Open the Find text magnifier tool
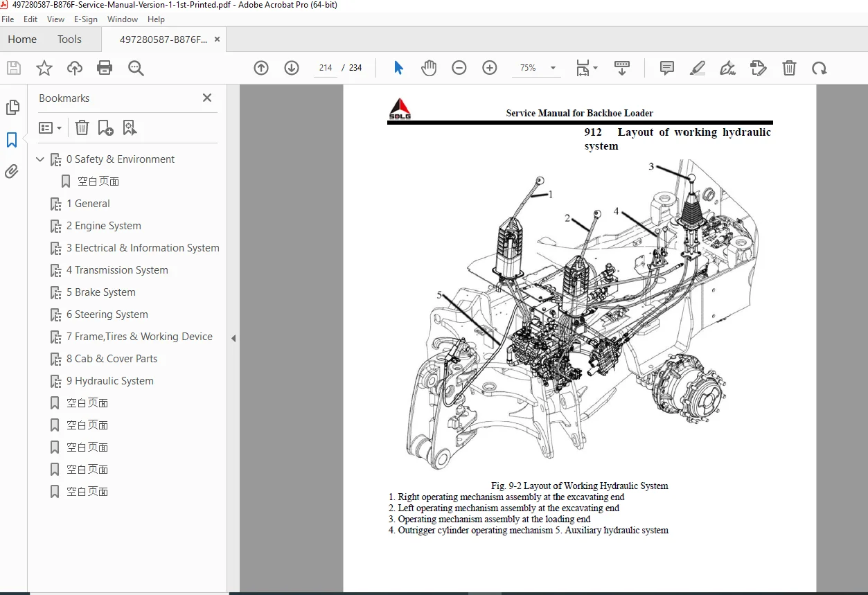The image size is (868, 595). (x=136, y=68)
